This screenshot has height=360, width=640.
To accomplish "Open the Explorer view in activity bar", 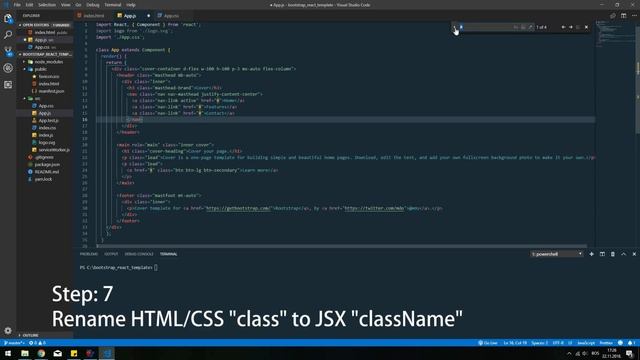I will click(8, 18).
